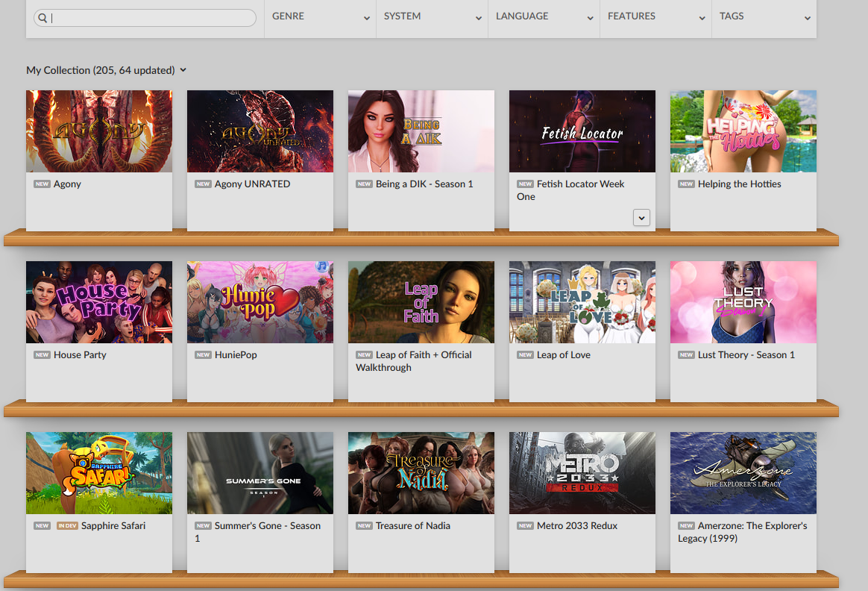The image size is (868, 591).
Task: Open the Leap of Love cover
Action: (582, 302)
